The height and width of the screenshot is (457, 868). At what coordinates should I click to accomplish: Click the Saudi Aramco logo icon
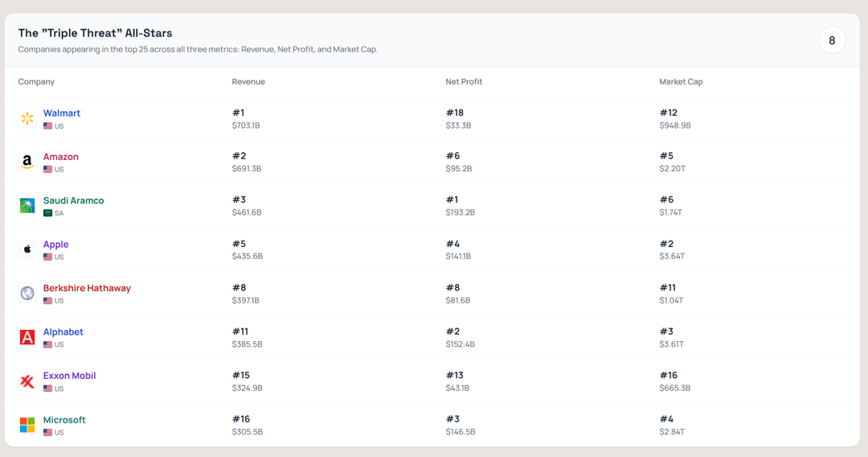(27, 206)
